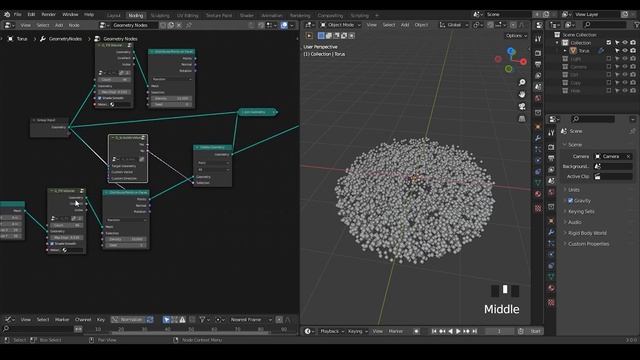Hide the Torus object with its eye icon

(624, 51)
